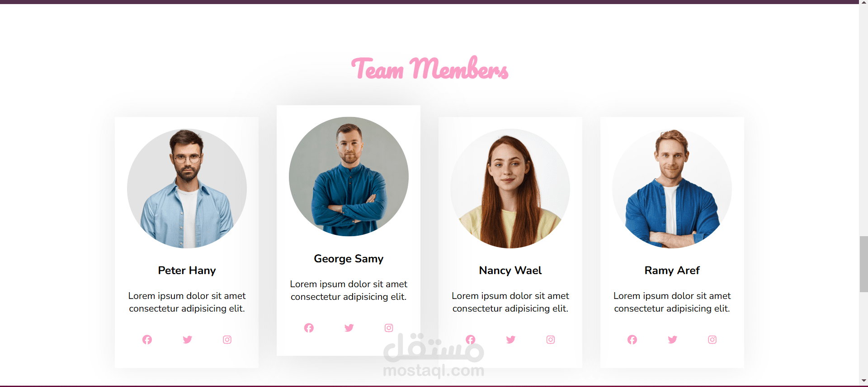The image size is (868, 387).
Task: Click the George Samy name heading
Action: tap(349, 259)
